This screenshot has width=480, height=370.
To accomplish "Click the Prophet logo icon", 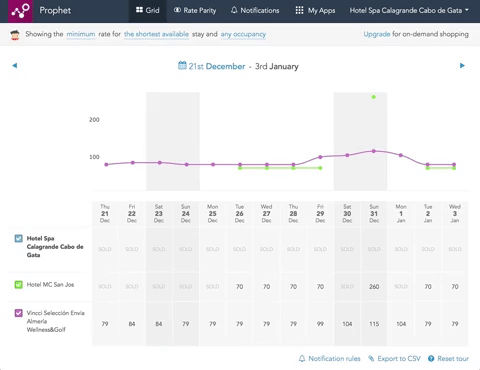I will pos(20,11).
